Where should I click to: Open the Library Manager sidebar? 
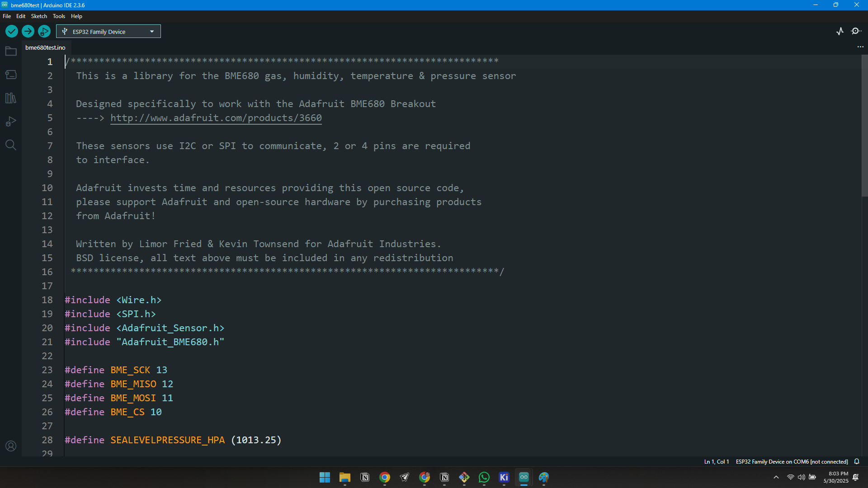coord(11,98)
